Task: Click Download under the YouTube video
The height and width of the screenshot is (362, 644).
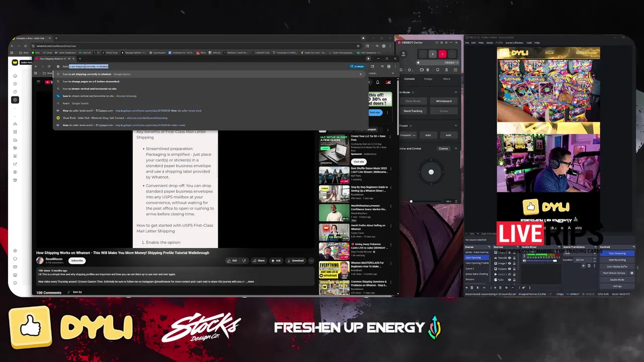Action: pyautogui.click(x=295, y=260)
